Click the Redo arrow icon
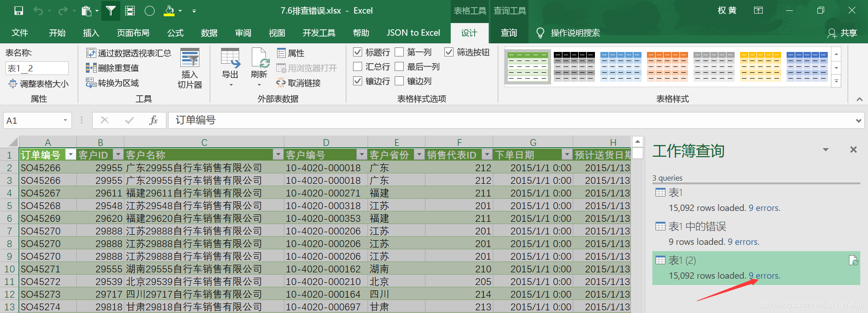 [62, 10]
